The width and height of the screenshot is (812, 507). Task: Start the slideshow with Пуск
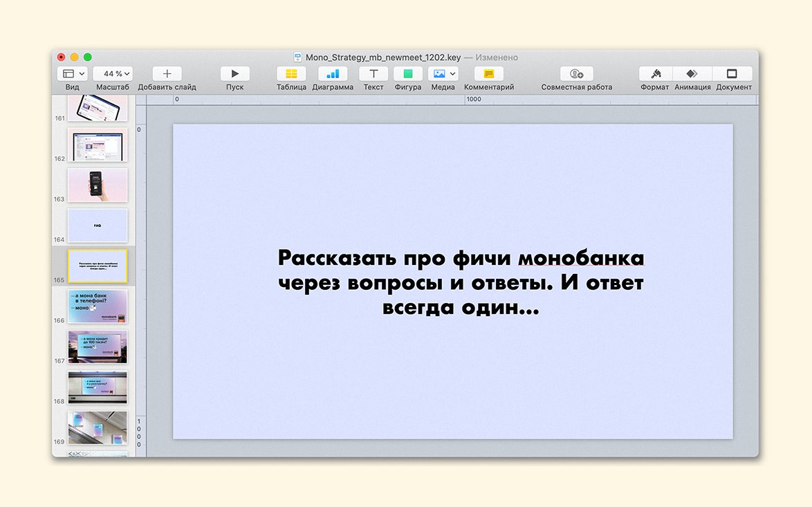tap(234, 73)
